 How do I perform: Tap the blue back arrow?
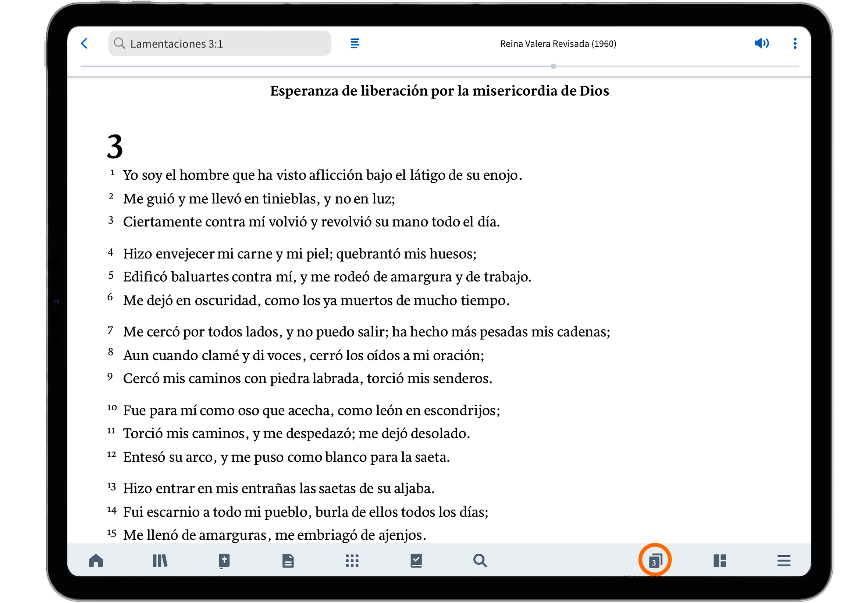(84, 43)
